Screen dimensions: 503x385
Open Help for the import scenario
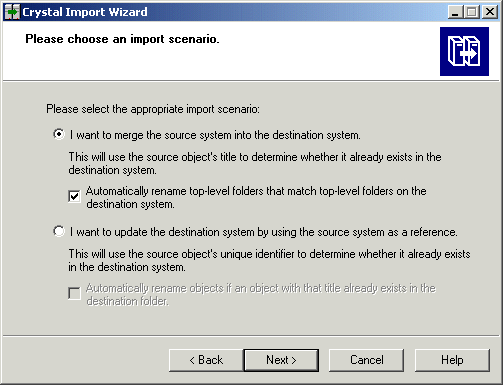tap(452, 360)
